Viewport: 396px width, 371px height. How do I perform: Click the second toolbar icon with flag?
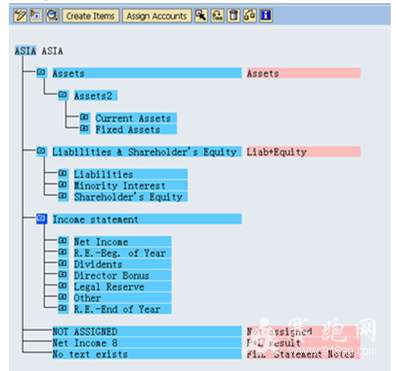tap(36, 16)
